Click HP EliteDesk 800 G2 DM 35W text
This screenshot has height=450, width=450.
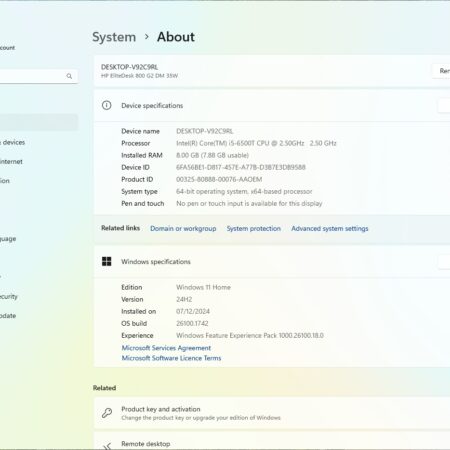(139, 76)
